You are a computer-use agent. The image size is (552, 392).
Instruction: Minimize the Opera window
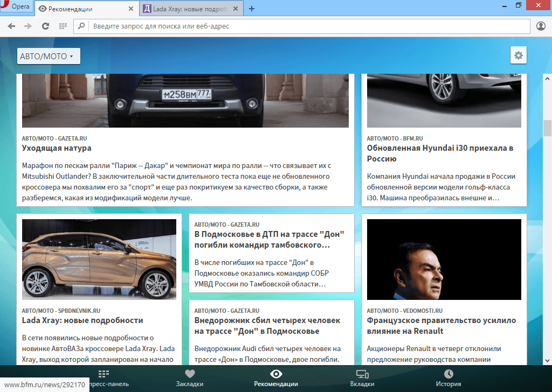pos(505,6)
